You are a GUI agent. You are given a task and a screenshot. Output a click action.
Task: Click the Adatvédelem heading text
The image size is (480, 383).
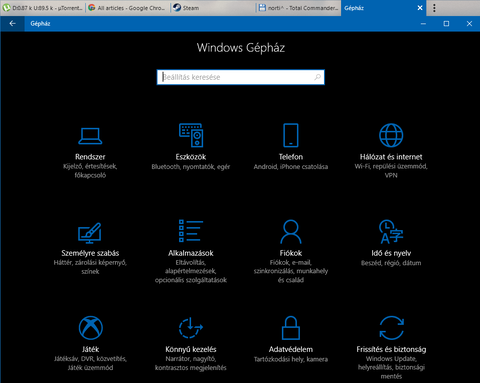(291, 349)
